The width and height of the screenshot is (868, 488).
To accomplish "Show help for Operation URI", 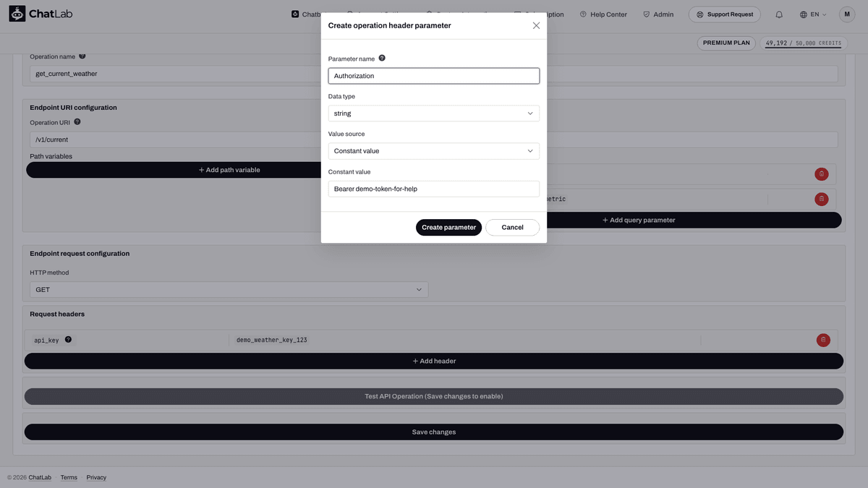I will [77, 122].
